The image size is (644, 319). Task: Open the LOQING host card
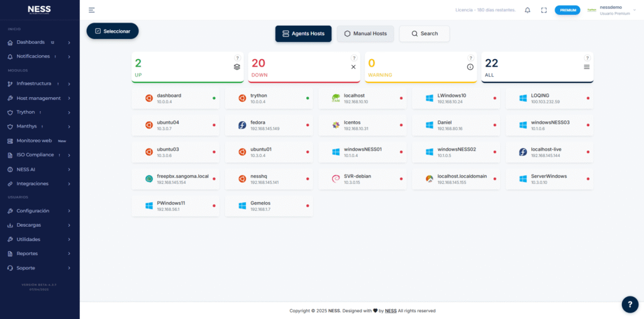click(x=550, y=99)
